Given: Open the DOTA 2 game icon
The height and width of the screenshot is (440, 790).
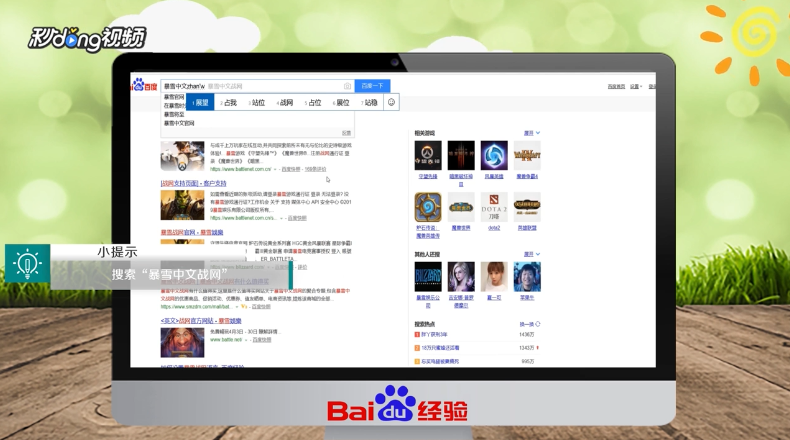Looking at the screenshot, I should click(x=494, y=207).
